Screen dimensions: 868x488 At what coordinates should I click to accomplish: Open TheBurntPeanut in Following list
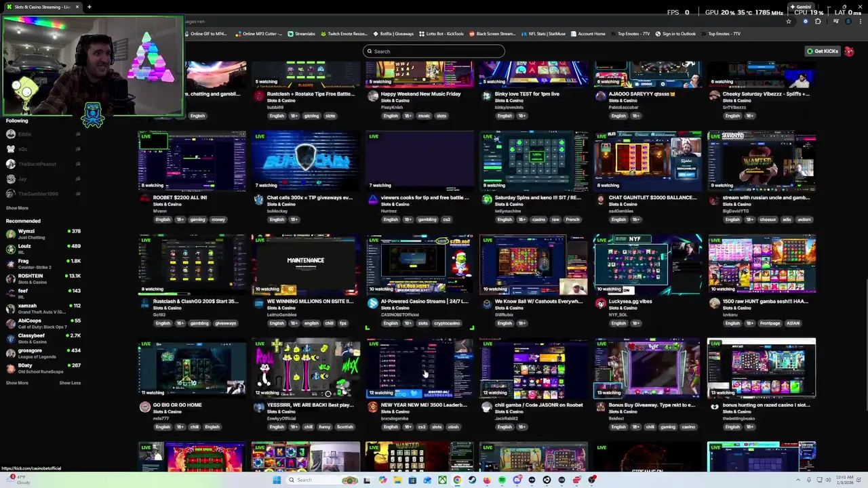[42, 164]
